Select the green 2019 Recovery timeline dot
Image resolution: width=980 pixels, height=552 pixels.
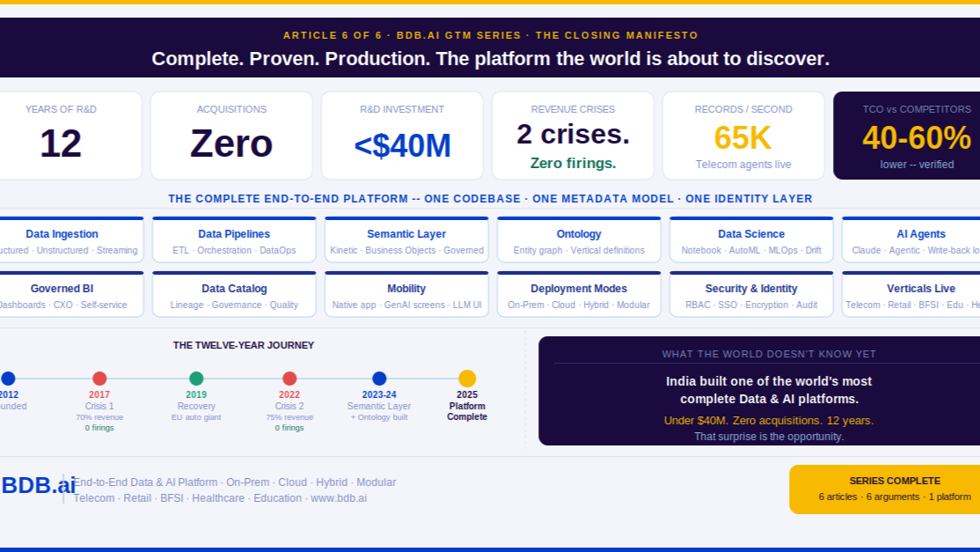pyautogui.click(x=196, y=379)
